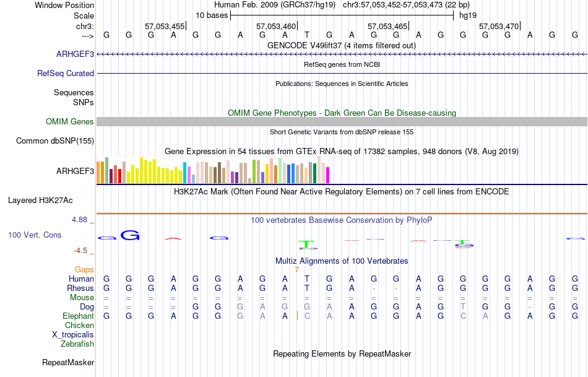This screenshot has width=588, height=377.
Task: Open Multiz Alignments of 100 Vertebrates title
Action: pyautogui.click(x=342, y=261)
